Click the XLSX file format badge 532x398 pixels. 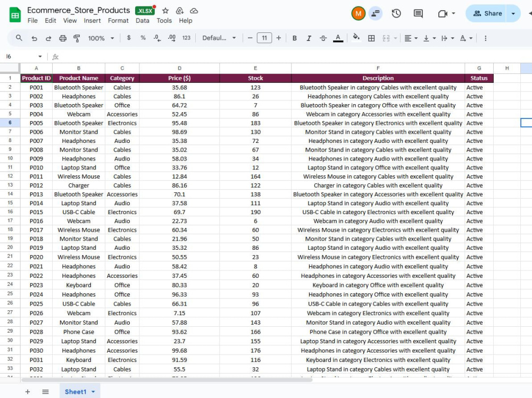tap(145, 11)
